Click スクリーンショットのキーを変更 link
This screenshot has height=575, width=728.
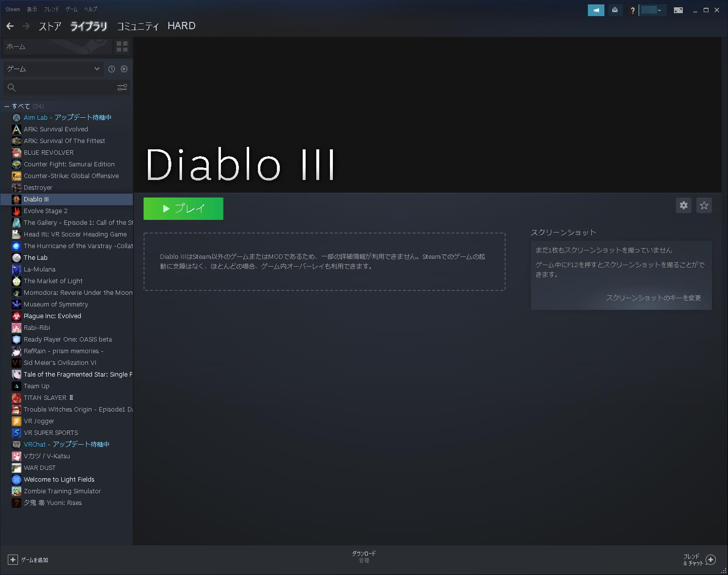(654, 298)
